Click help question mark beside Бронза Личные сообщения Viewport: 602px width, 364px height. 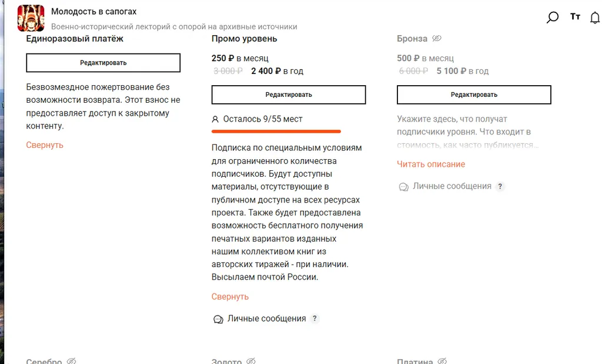pyautogui.click(x=500, y=187)
